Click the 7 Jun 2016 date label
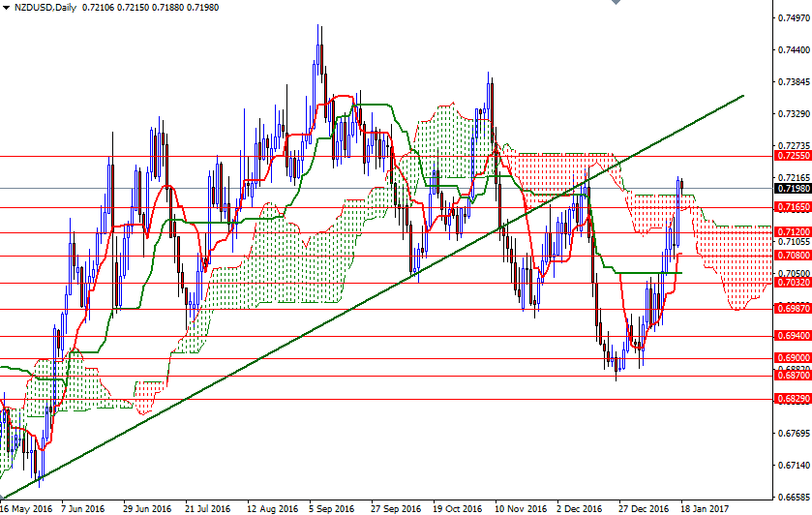The image size is (812, 515). pyautogui.click(x=83, y=509)
